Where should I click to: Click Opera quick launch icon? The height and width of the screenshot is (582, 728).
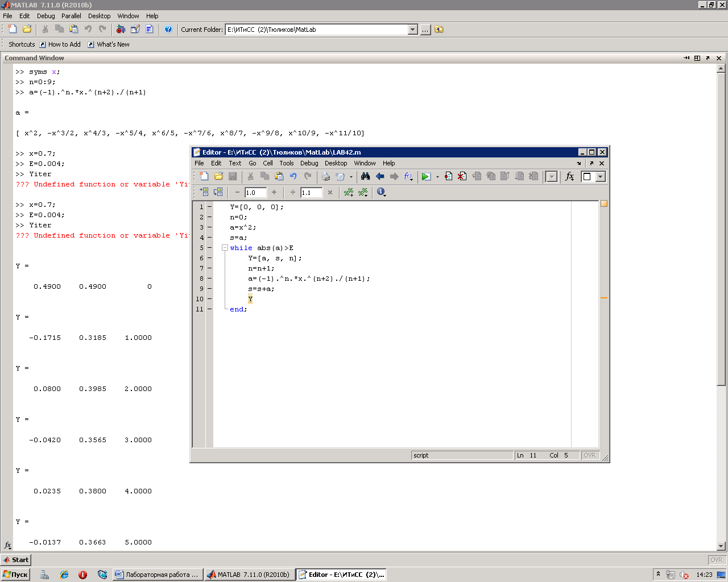tap(83, 575)
